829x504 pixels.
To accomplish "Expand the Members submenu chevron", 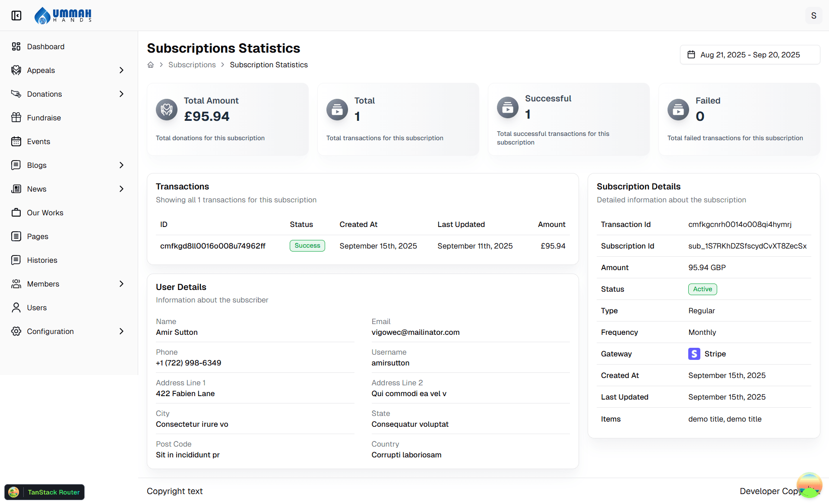I will click(x=121, y=284).
